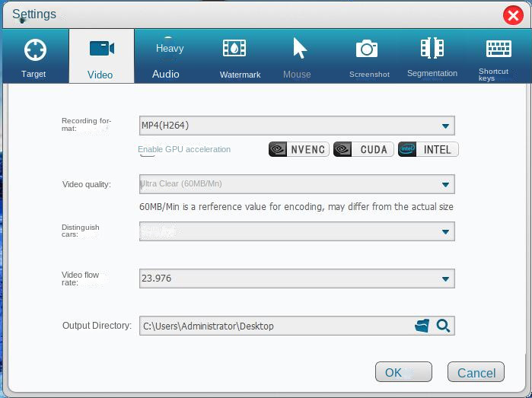
Task: Browse for output directory folder icon
Action: pos(422,326)
